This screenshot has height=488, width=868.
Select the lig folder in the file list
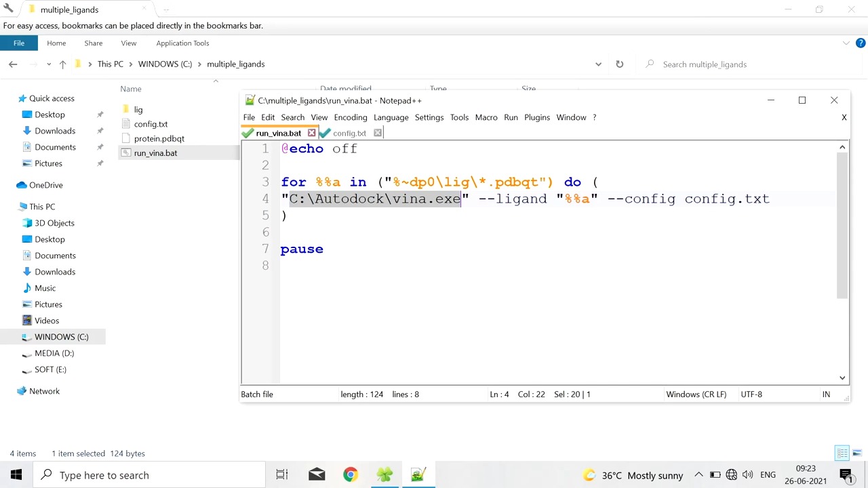138,110
